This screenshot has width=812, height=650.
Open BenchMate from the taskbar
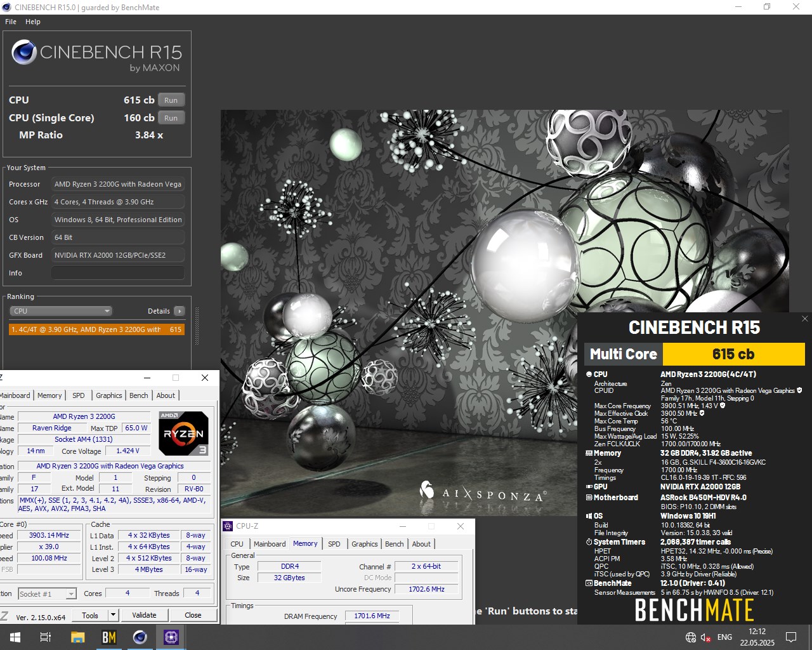(x=109, y=637)
